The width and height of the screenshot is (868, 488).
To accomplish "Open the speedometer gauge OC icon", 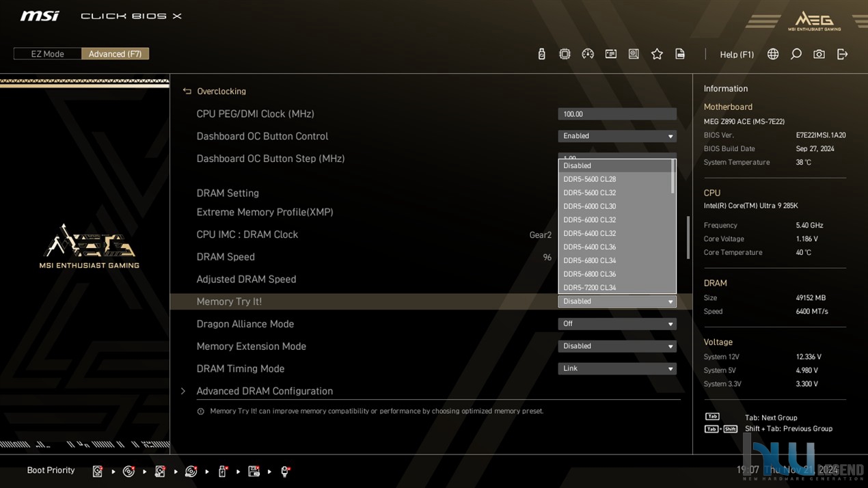I will (x=588, y=54).
